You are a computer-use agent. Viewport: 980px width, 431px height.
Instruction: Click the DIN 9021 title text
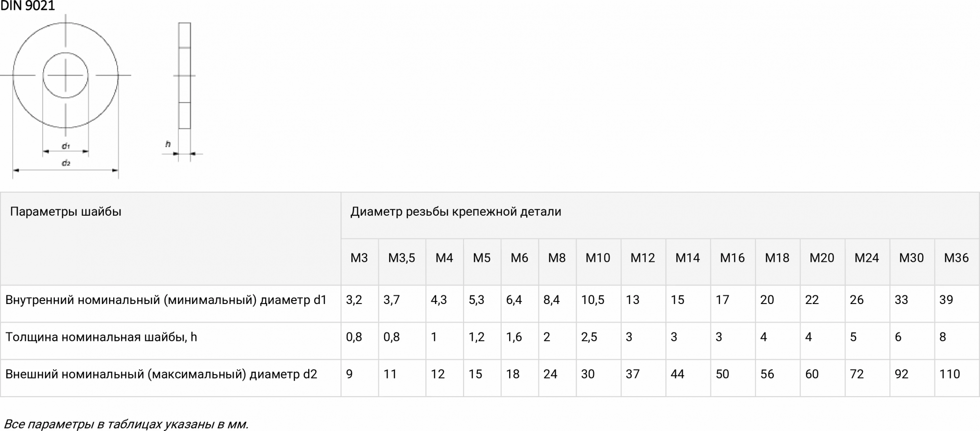[27, 6]
